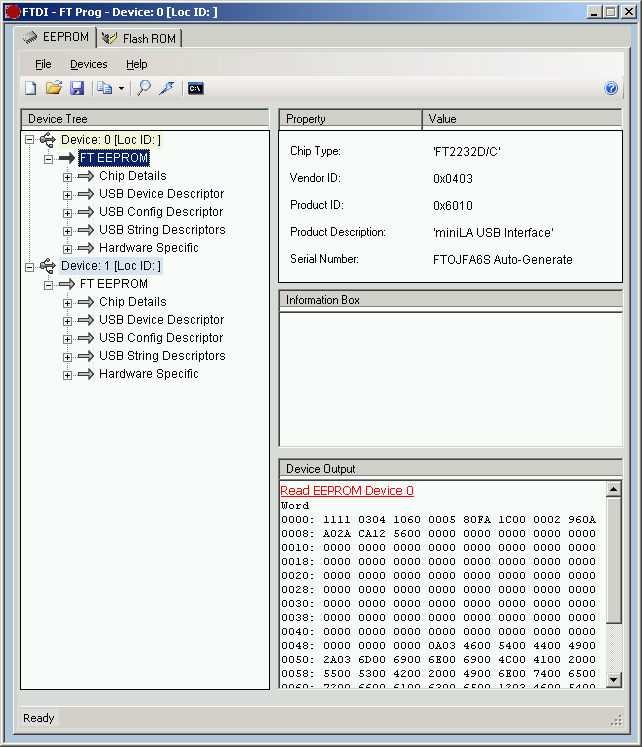Click the Chip Type value 'FT2232D/C'
The height and width of the screenshot is (747, 642).
click(467, 152)
